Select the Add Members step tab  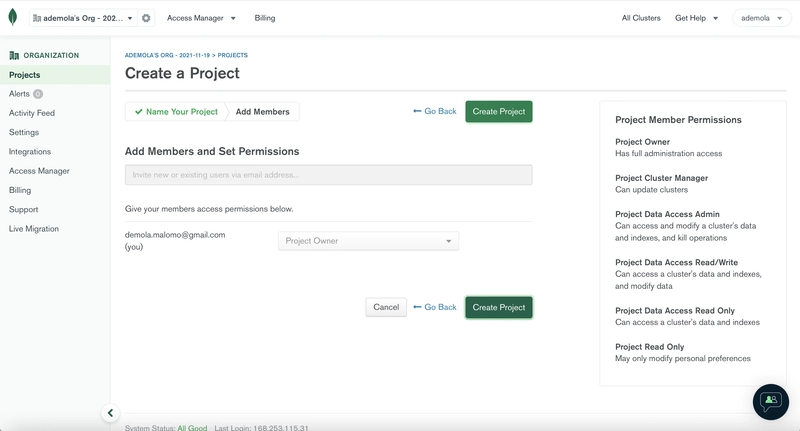click(262, 112)
